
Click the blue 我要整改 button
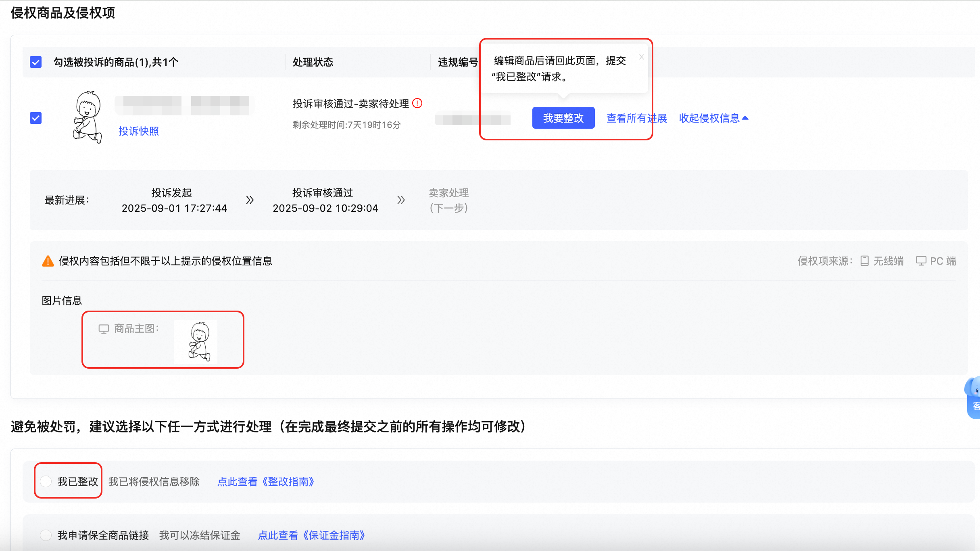(x=563, y=118)
